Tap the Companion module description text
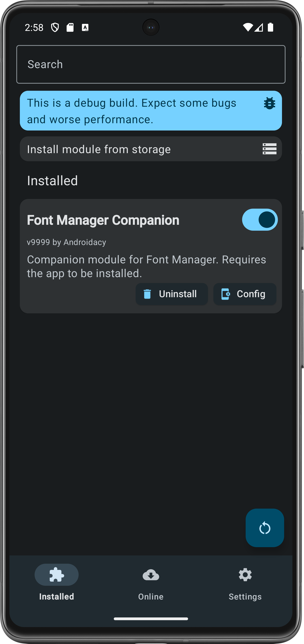The width and height of the screenshot is (304, 644). pos(147,266)
